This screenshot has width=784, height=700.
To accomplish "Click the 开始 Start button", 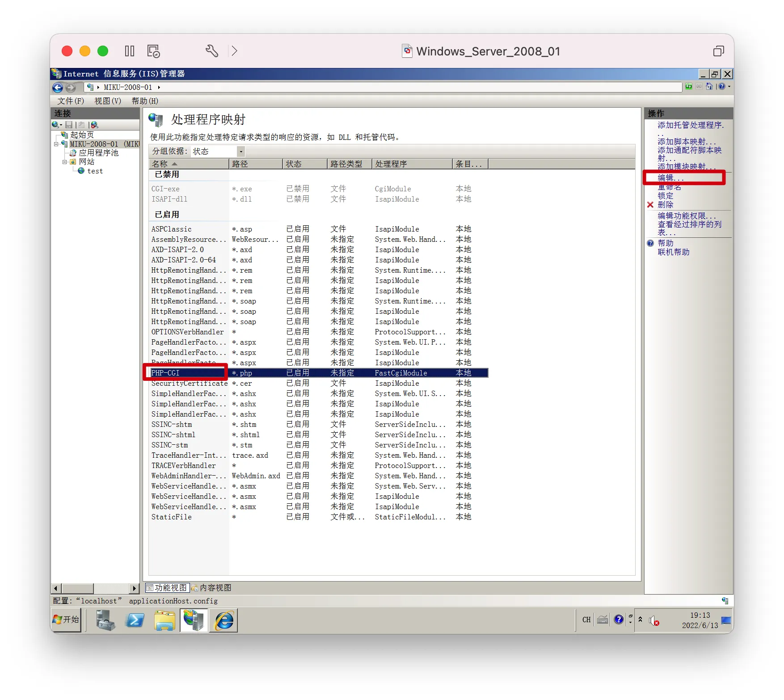I will point(66,620).
